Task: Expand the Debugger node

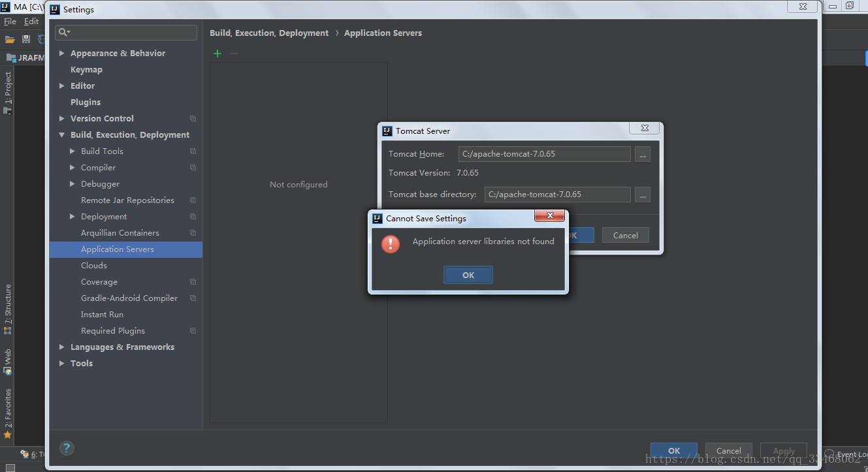Action: [72, 183]
